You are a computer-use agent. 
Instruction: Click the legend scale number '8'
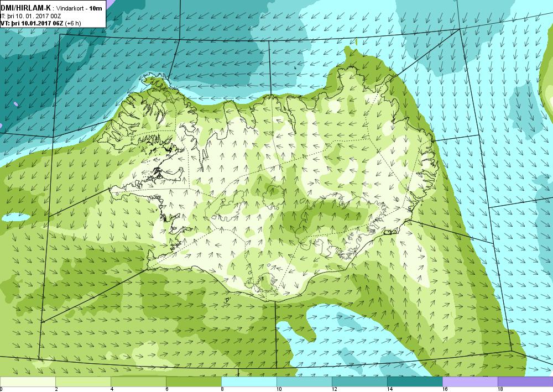[x=222, y=389]
